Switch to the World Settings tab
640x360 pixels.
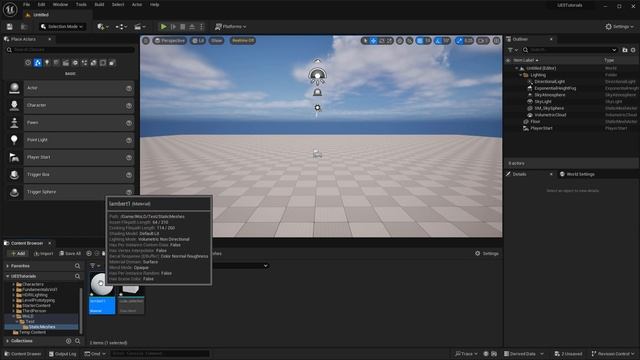click(577, 174)
